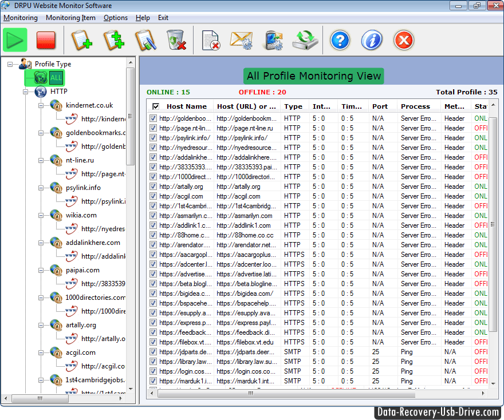Click the table's scroll-down arrow
The height and width of the screenshot is (420, 504).
click(x=493, y=383)
